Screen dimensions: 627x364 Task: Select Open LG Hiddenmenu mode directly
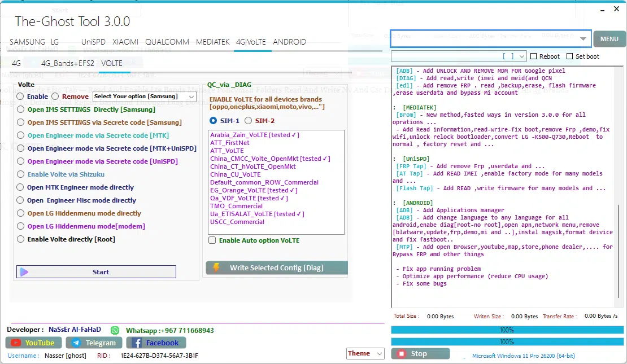[x=20, y=213]
